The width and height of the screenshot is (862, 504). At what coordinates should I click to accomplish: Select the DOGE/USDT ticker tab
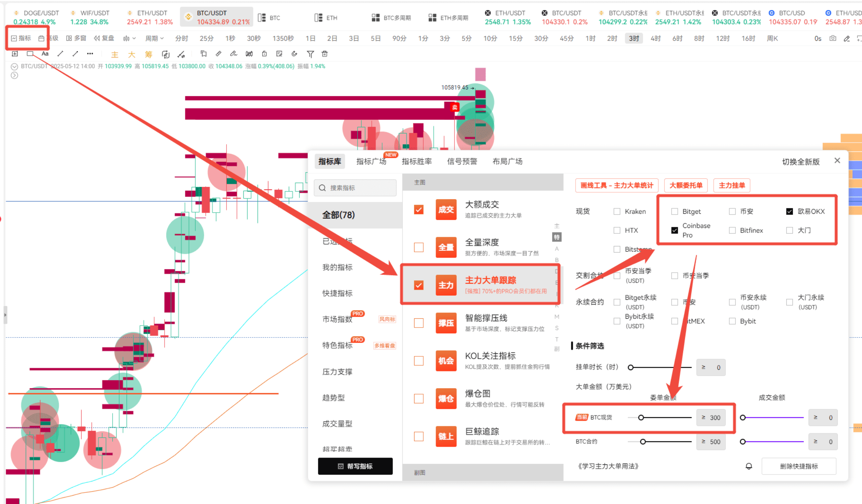pyautogui.click(x=35, y=18)
